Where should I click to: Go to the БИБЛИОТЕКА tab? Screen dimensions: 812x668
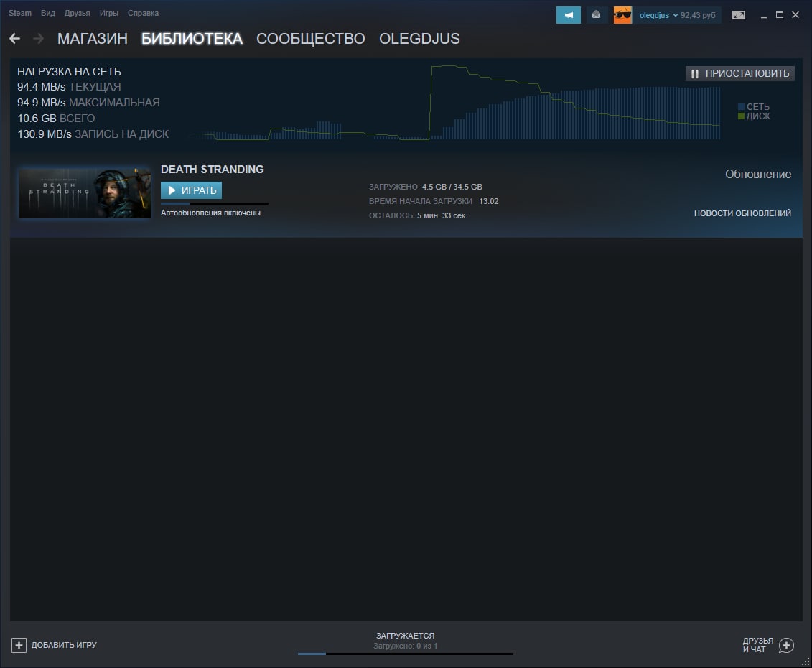192,39
